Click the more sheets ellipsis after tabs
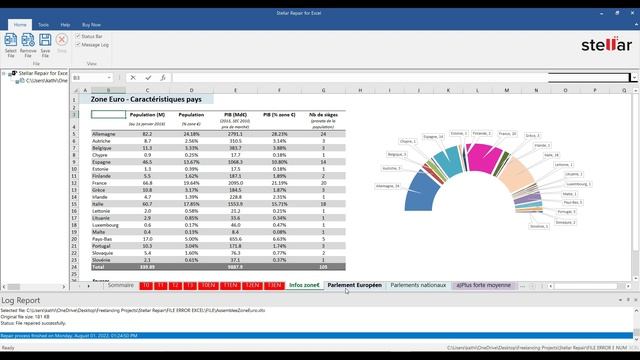This screenshot has height=360, width=640. (522, 286)
